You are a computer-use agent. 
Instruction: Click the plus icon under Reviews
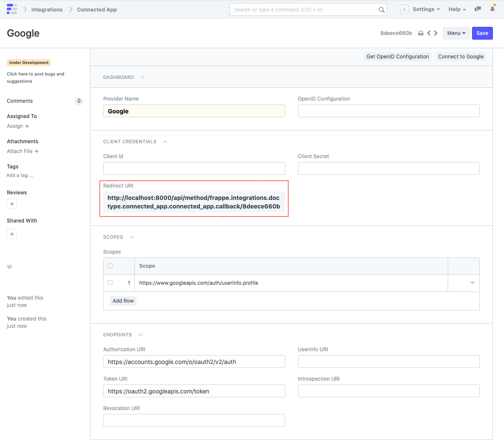12,204
